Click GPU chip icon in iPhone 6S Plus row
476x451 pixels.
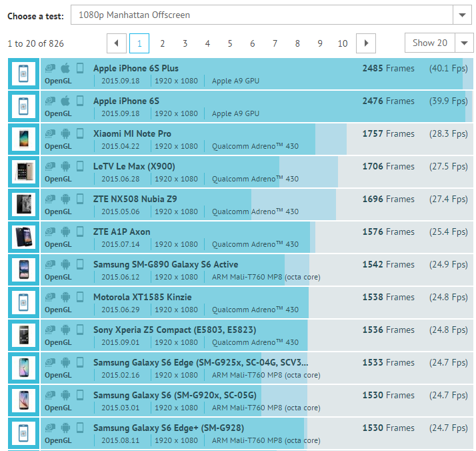coord(51,68)
